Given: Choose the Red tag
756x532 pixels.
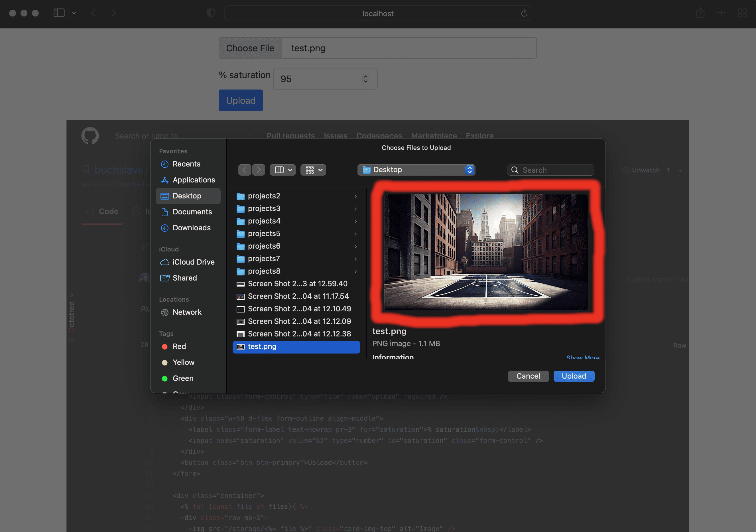Looking at the screenshot, I should tap(179, 346).
